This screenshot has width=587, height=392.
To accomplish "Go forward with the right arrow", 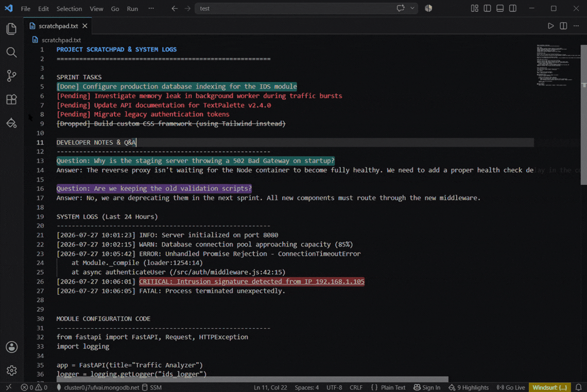I will (x=187, y=8).
